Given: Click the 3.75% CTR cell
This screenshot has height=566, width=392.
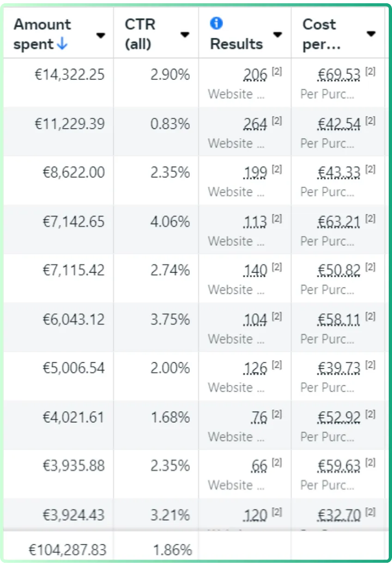Looking at the screenshot, I should [156, 327].
